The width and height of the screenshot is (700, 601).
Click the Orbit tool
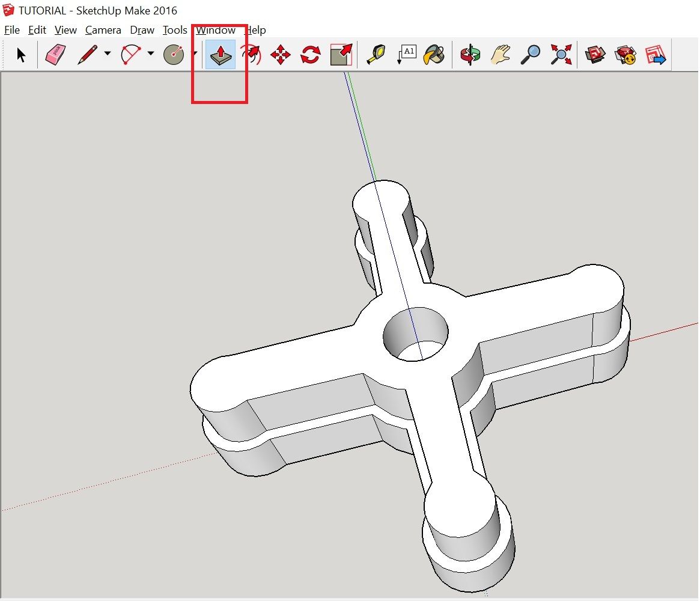(x=470, y=54)
